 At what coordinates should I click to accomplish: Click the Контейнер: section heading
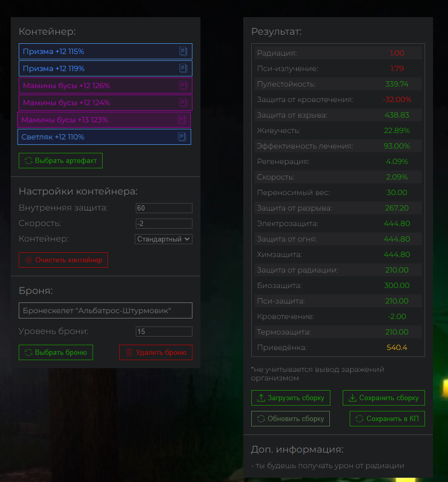click(47, 32)
